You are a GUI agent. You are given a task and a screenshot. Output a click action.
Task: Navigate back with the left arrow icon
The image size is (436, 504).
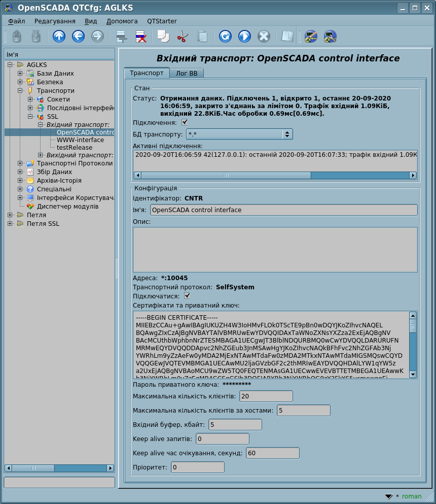79,37
